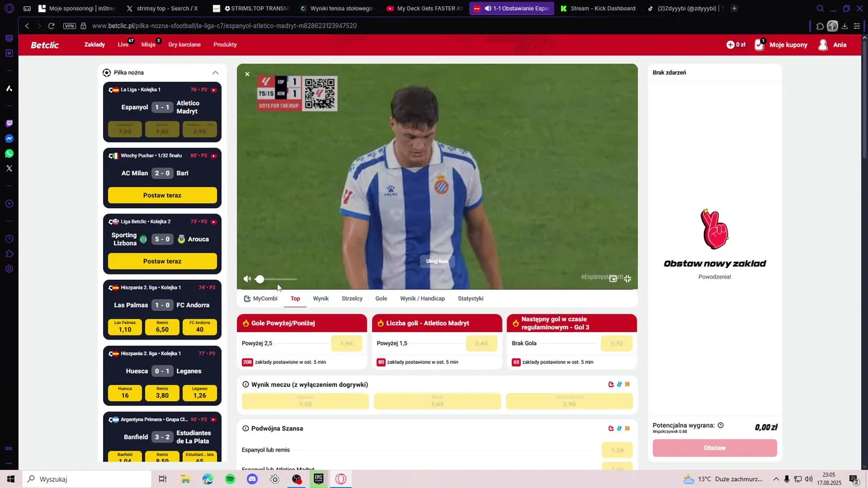Show info icon beside Wynik meczu heading
This screenshot has height=488, width=868.
(245, 384)
